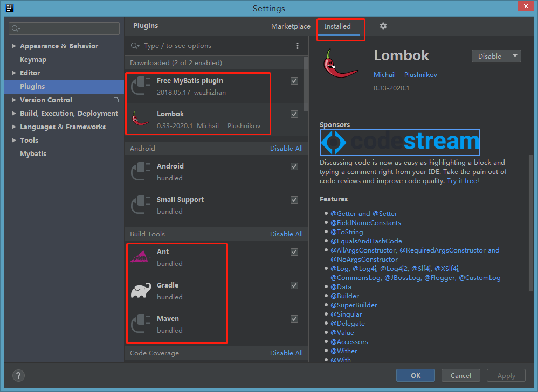The image size is (538, 392).
Task: Click the codestream sponsor banner
Action: pyautogui.click(x=399, y=142)
